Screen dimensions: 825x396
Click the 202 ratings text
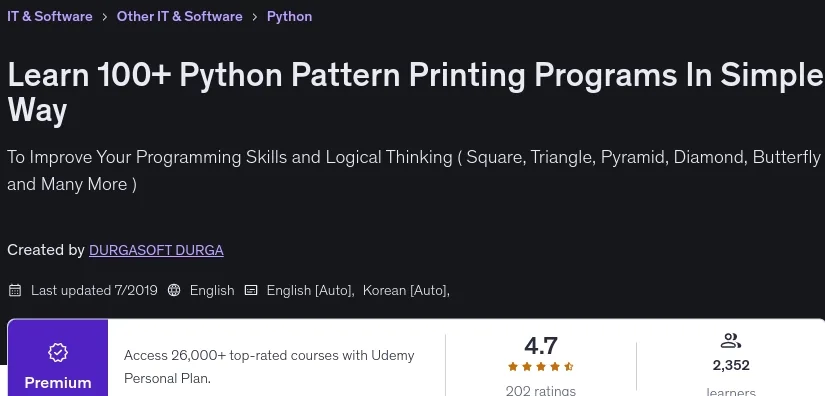click(540, 391)
